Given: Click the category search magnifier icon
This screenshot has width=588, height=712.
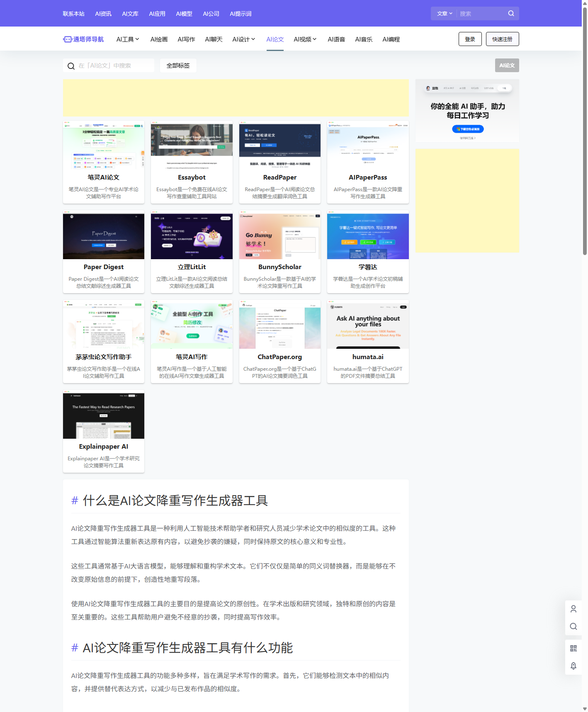Looking at the screenshot, I should (x=71, y=66).
